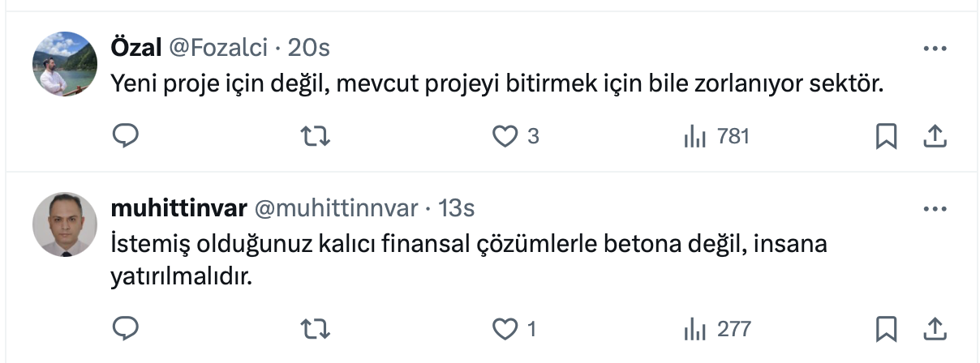Bookmark Özal's tweet

coord(886,136)
